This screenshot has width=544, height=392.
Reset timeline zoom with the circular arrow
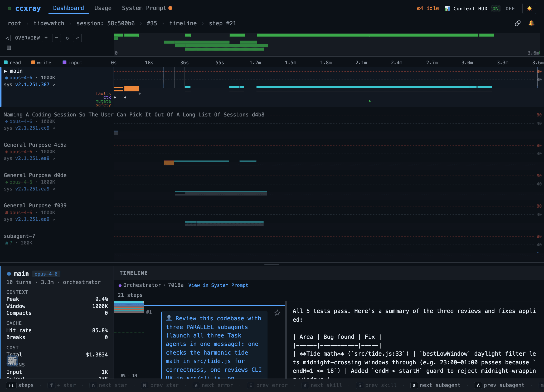pos(67,38)
